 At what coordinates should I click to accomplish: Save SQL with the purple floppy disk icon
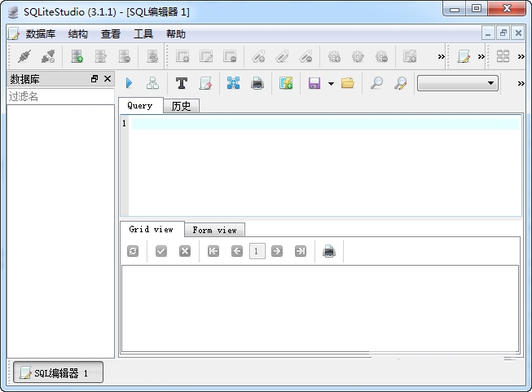(x=314, y=83)
